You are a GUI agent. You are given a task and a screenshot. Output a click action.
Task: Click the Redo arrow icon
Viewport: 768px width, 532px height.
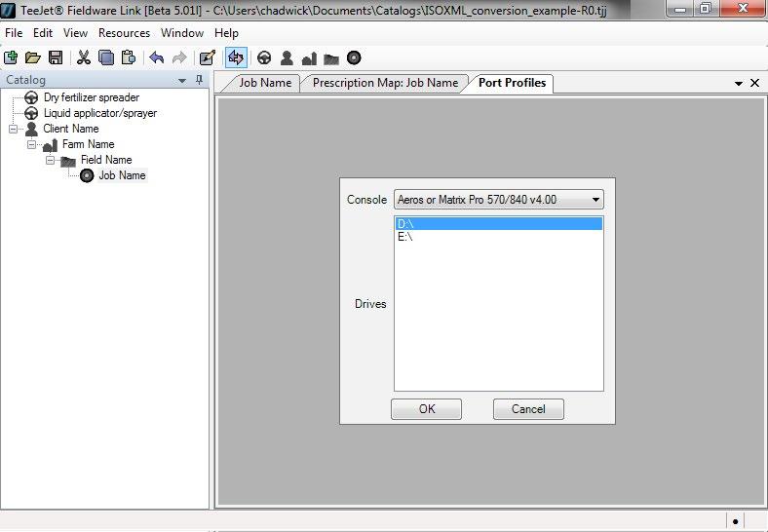coord(179,57)
